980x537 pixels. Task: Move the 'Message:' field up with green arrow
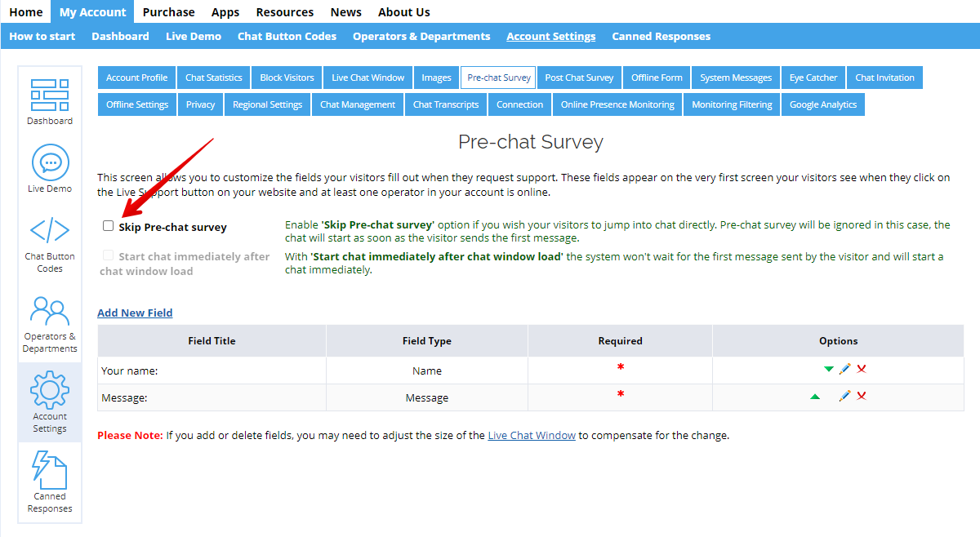pos(813,396)
